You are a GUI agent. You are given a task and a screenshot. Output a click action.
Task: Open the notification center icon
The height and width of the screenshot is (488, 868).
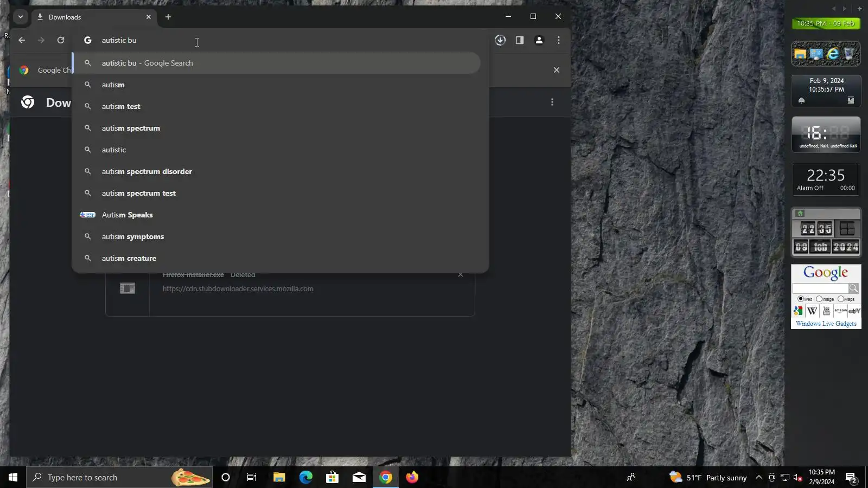[x=851, y=478]
